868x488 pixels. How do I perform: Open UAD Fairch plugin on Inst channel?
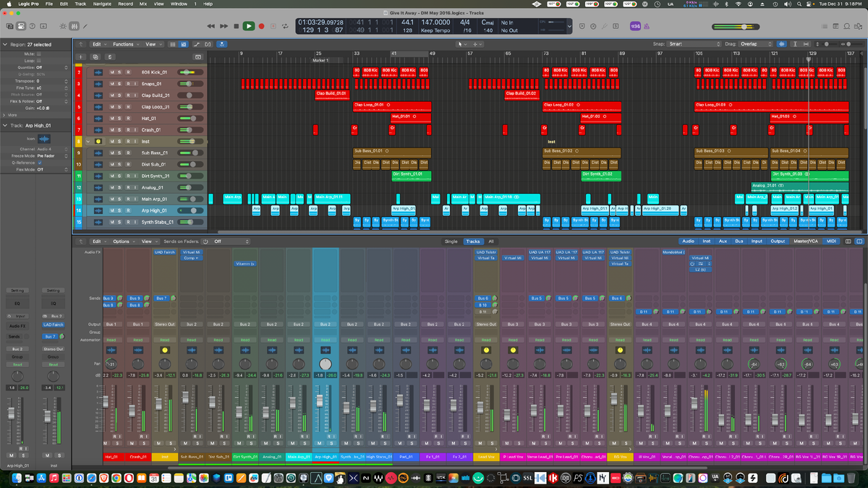tap(165, 252)
